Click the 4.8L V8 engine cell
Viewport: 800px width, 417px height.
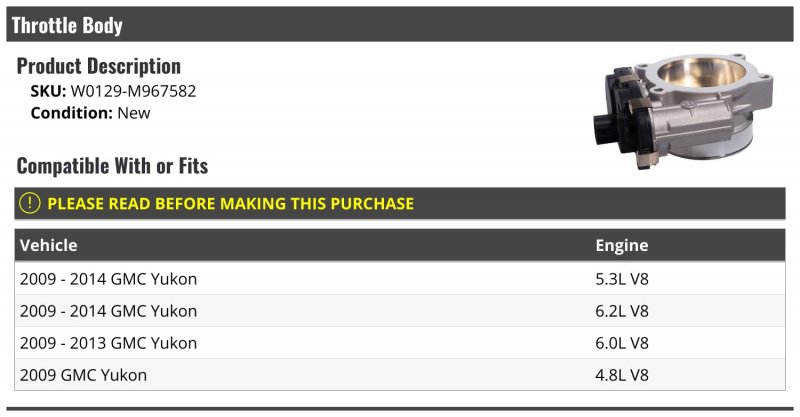pyautogui.click(x=621, y=375)
